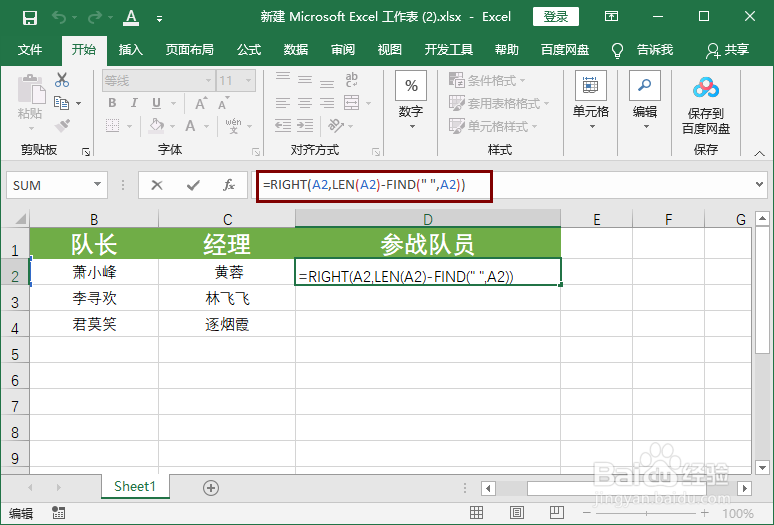Screen dimensions: 774x525
Task: Toggle Center horizontal alignment
Action: click(x=305, y=103)
